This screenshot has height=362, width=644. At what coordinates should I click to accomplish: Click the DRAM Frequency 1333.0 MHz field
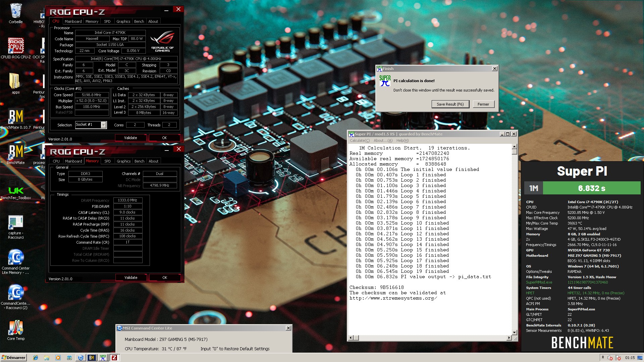coord(128,200)
